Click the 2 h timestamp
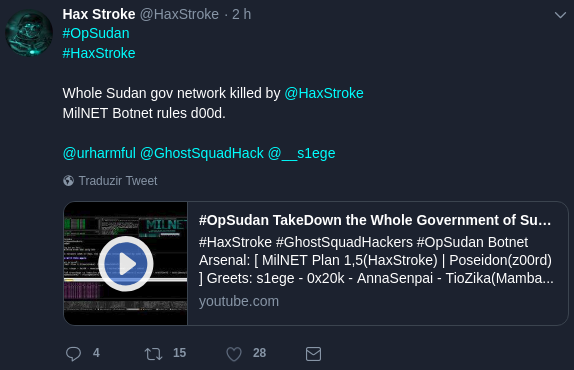Image resolution: width=574 pixels, height=370 pixels. point(242,14)
